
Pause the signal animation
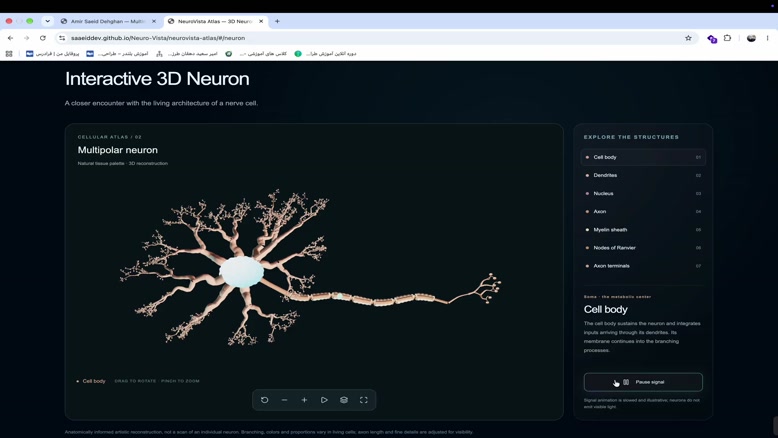[643, 382]
